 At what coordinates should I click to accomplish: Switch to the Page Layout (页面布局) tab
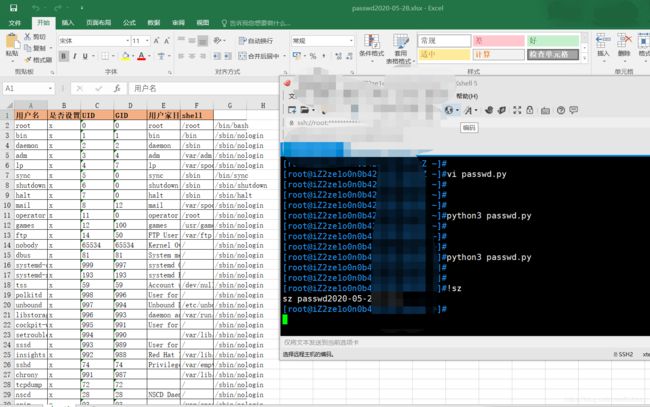[x=99, y=23]
